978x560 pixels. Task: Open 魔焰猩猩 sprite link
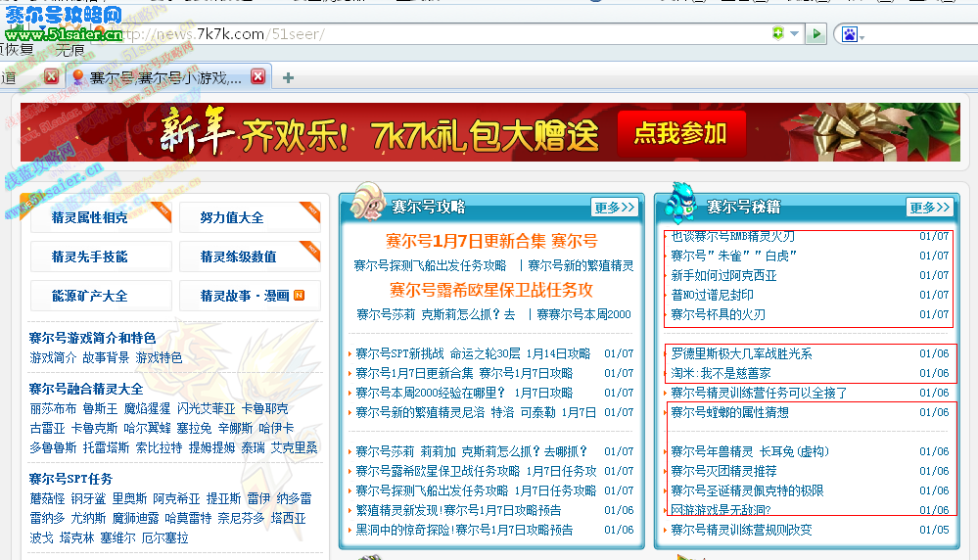[x=147, y=409]
